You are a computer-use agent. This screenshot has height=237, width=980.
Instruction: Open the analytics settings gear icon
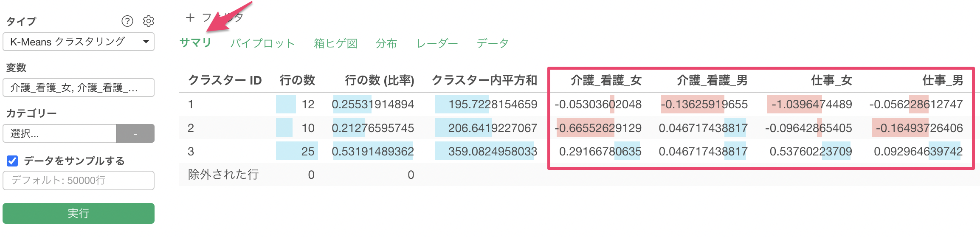pos(149,21)
